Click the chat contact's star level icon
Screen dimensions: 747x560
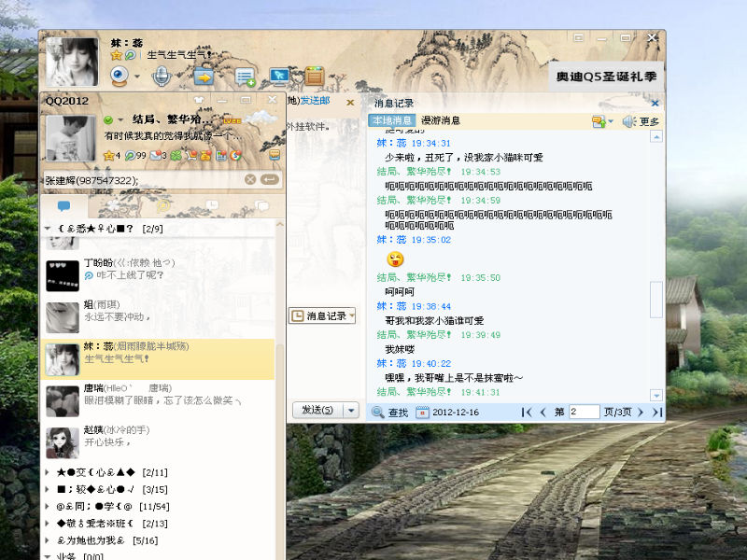pos(116,55)
